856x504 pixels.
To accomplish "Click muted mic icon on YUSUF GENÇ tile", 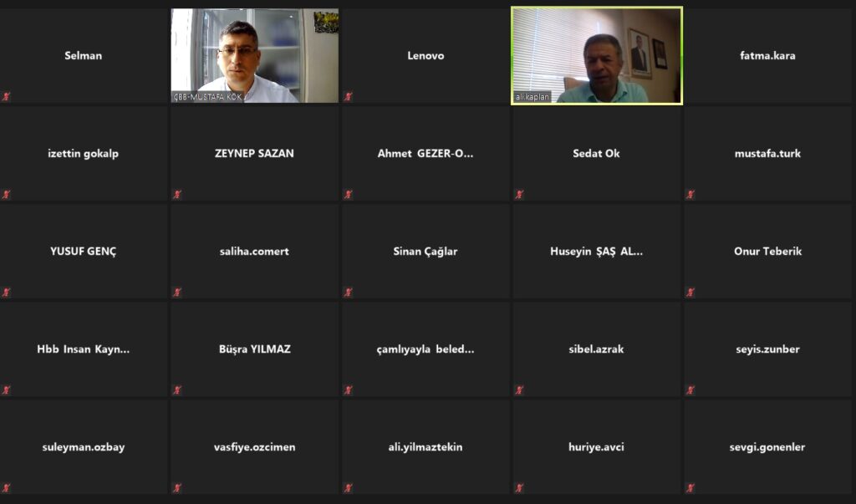I will tap(6, 293).
